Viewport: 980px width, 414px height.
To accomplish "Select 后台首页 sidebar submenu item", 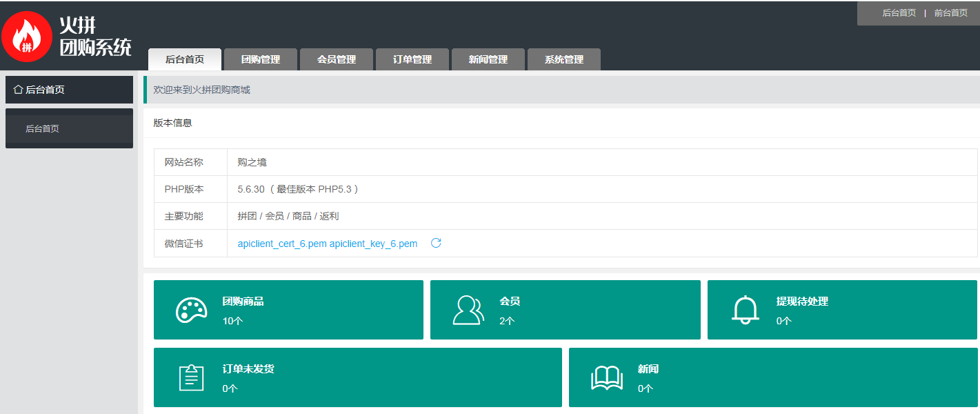I will point(43,128).
